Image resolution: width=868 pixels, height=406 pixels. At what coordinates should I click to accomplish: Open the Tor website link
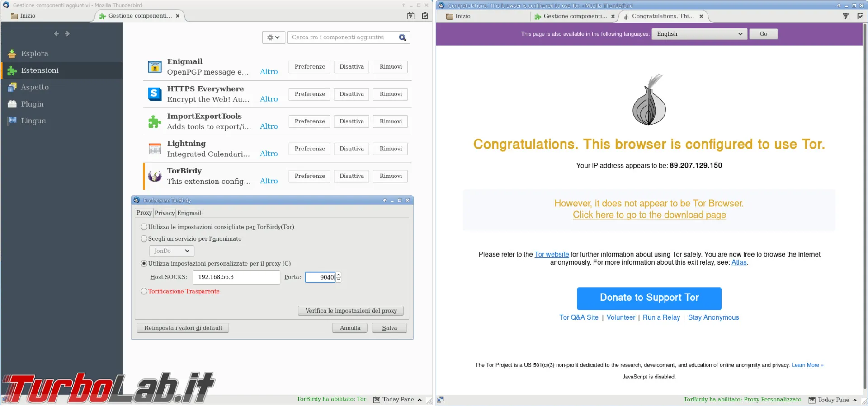click(x=552, y=255)
